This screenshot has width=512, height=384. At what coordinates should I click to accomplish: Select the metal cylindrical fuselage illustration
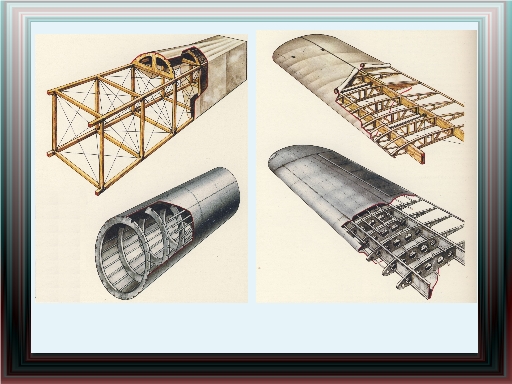coord(168,233)
